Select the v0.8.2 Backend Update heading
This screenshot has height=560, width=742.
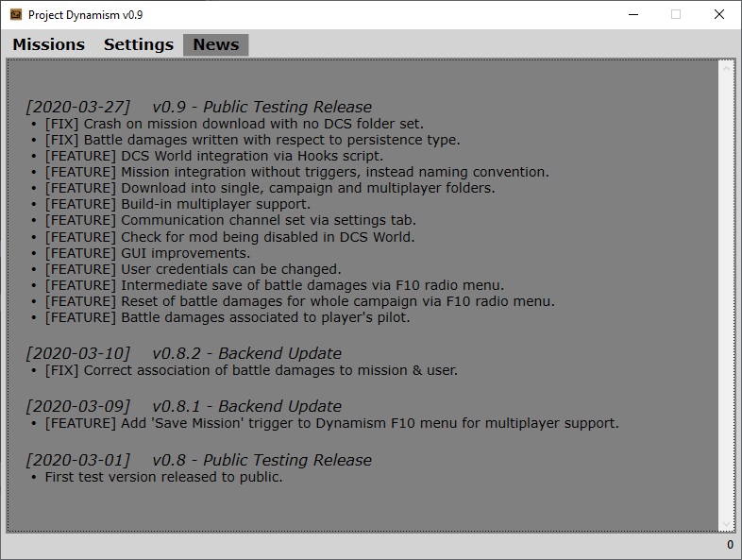click(183, 353)
